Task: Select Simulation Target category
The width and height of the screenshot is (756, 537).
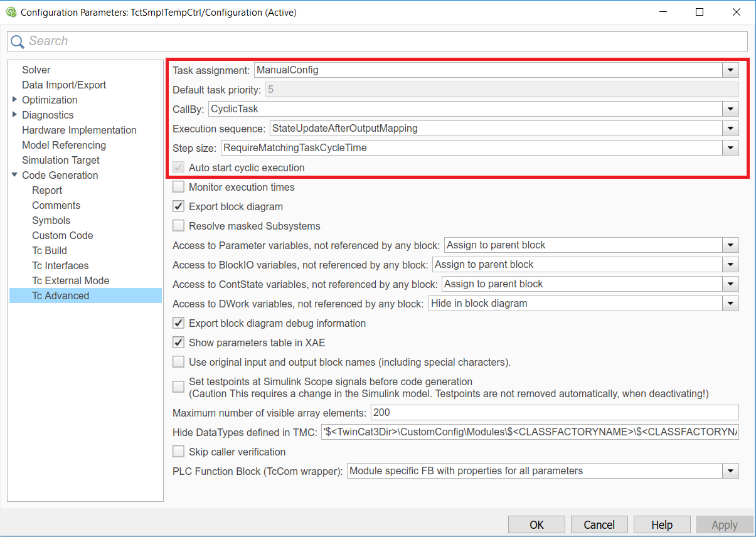Action: click(x=61, y=160)
